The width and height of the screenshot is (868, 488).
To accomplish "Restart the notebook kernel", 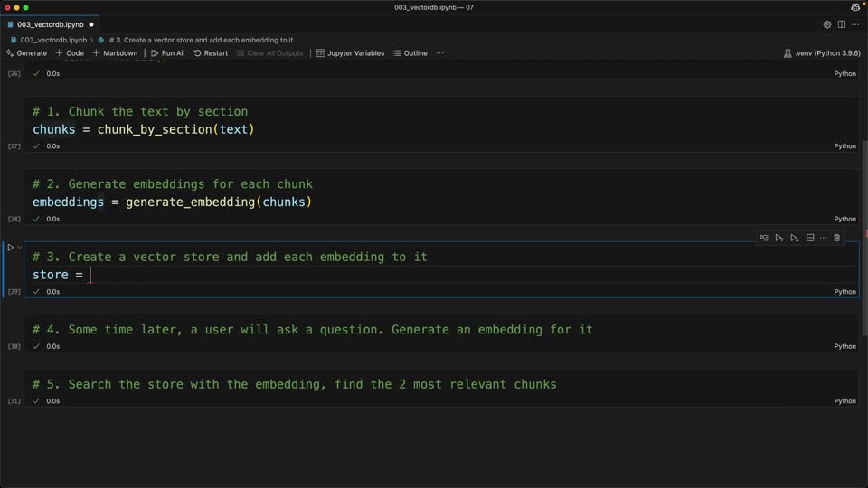I will (211, 53).
